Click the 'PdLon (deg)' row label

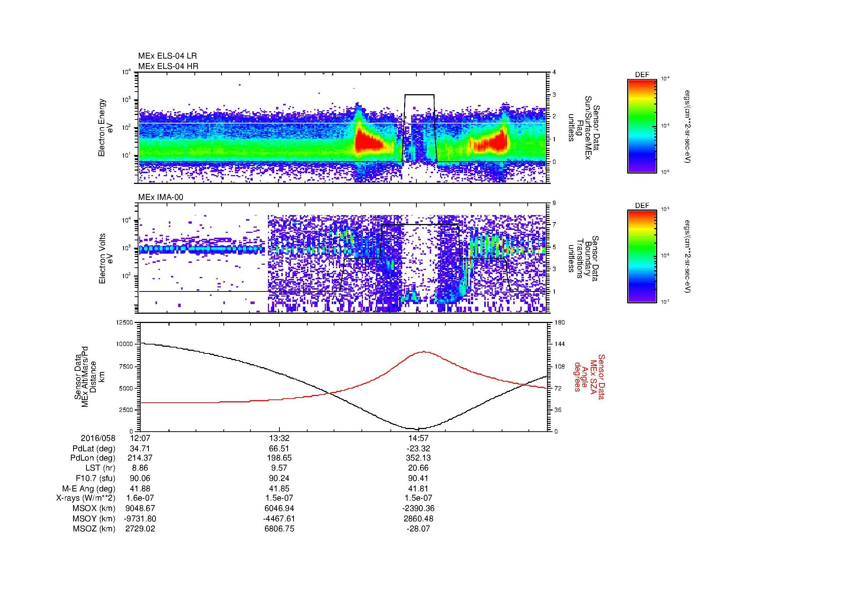pos(94,458)
